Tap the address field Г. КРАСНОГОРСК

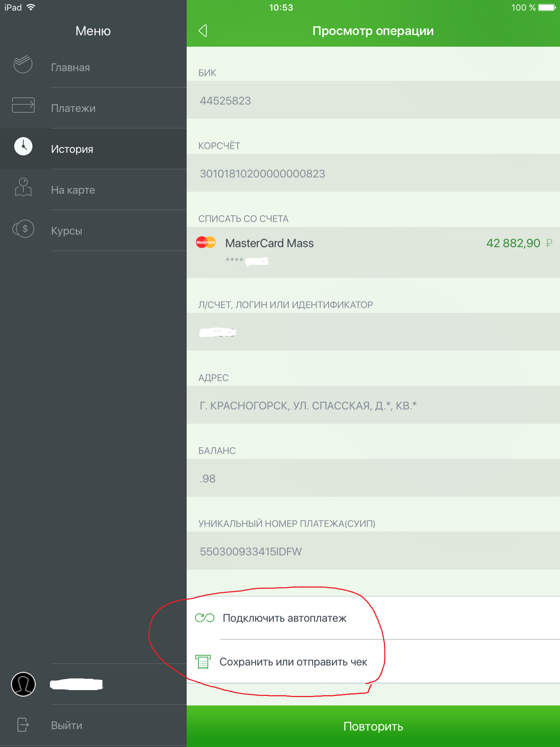tap(373, 405)
